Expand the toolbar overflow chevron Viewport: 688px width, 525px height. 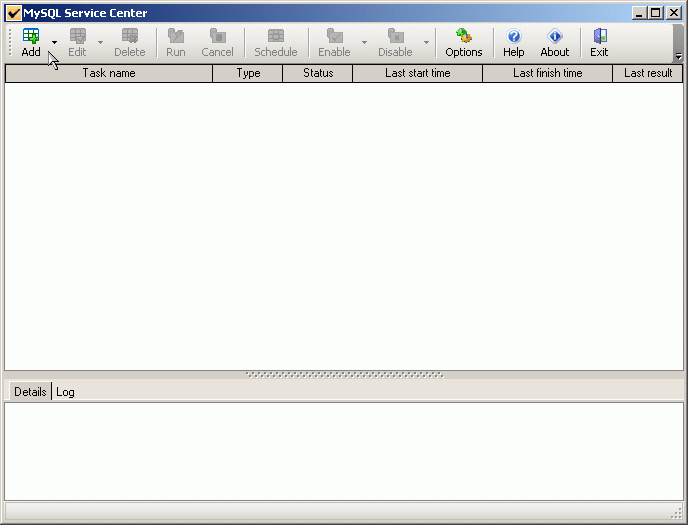click(678, 56)
